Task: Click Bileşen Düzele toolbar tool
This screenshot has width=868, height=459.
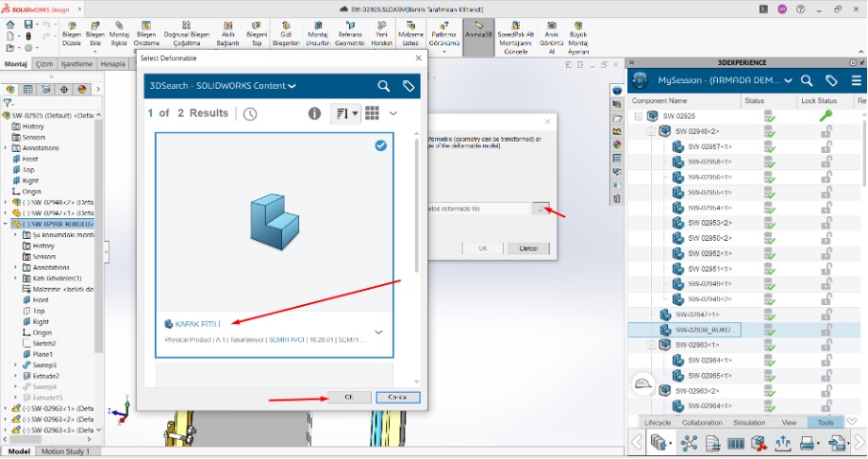Action: pyautogui.click(x=72, y=34)
